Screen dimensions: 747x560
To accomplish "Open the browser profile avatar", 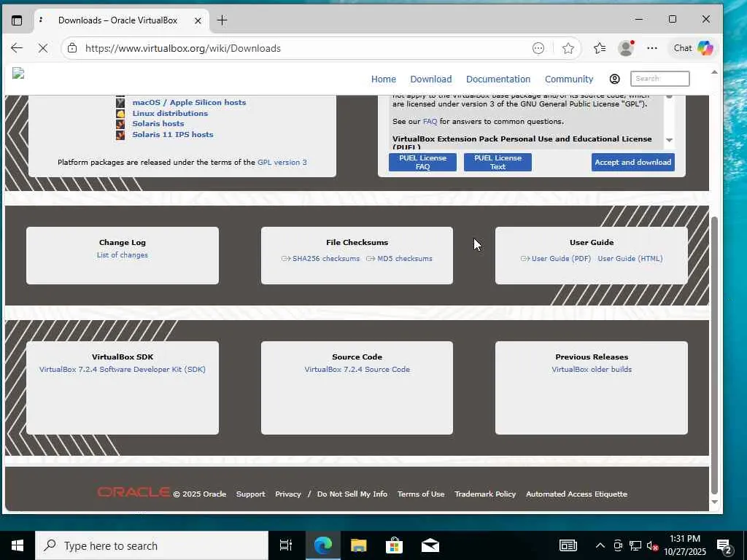I will coord(626,48).
